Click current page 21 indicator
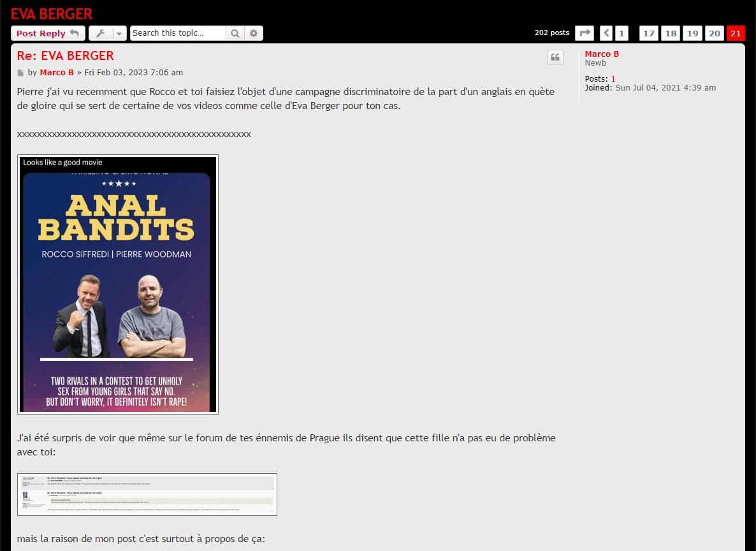This screenshot has width=756, height=551. point(736,33)
